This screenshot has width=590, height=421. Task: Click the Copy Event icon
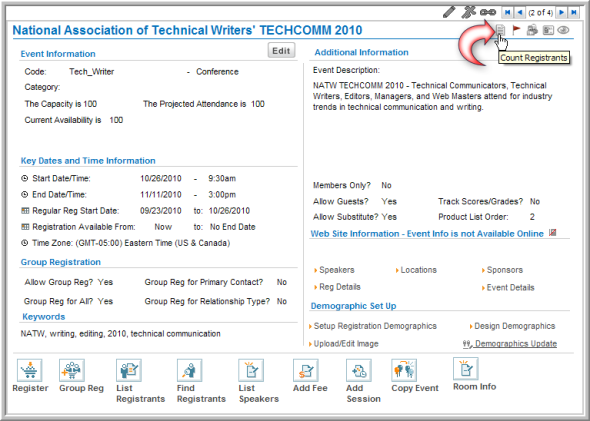tap(404, 370)
